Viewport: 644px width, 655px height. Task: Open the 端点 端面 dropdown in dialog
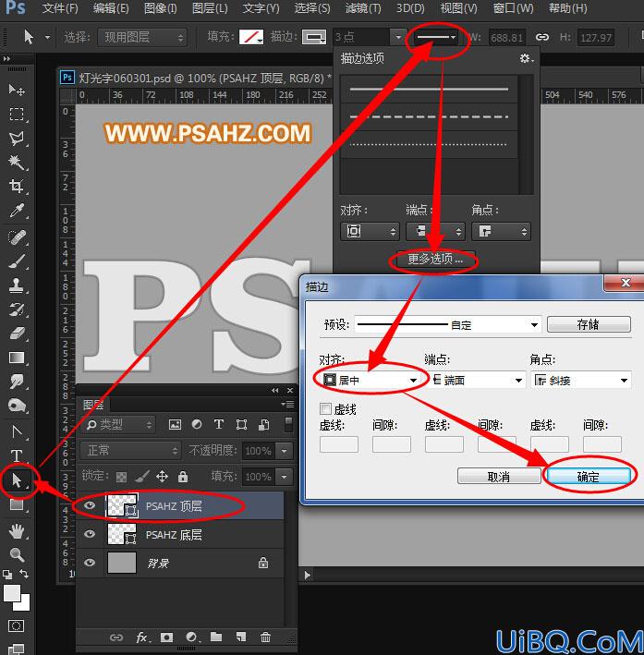pos(478,380)
